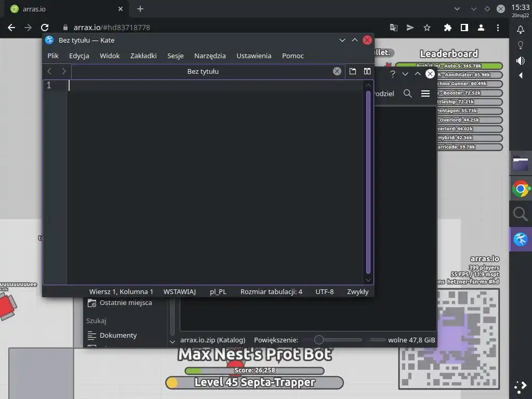Open the Sesje menu in Kate
This screenshot has width=532, height=399.
(x=176, y=56)
